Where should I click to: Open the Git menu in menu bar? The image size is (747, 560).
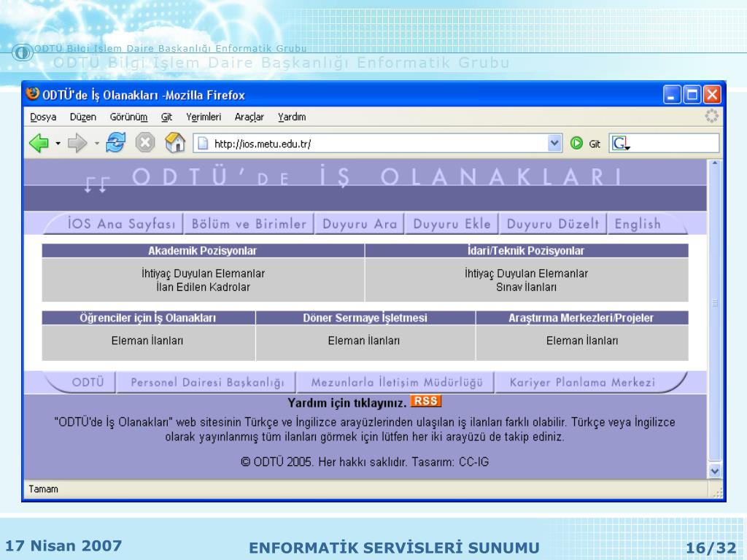coord(166,117)
